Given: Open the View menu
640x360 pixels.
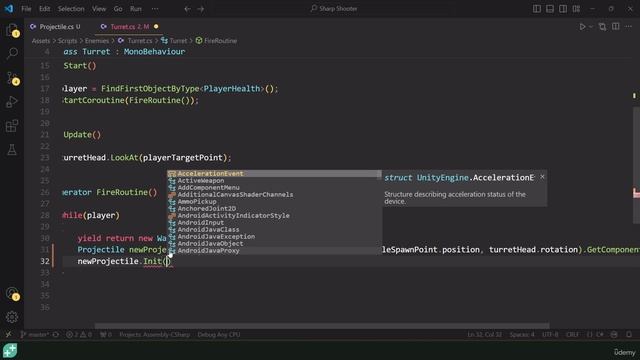Looking at the screenshot, I should point(99,9).
